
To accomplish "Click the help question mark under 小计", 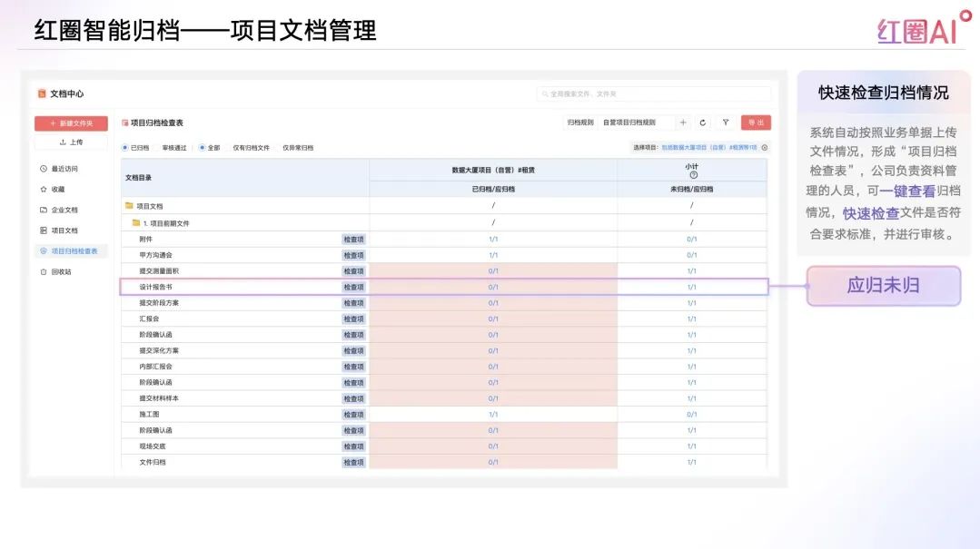I will (x=693, y=175).
